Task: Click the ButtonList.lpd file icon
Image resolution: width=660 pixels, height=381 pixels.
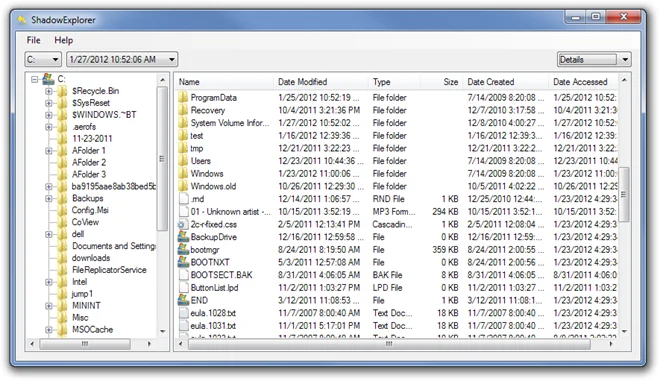Action: (184, 288)
